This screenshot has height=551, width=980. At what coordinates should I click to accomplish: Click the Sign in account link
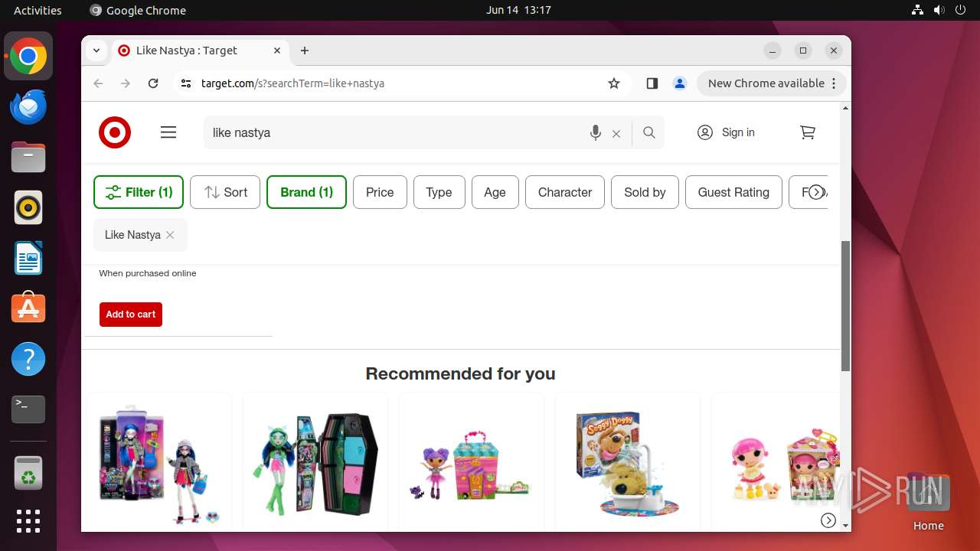(726, 132)
